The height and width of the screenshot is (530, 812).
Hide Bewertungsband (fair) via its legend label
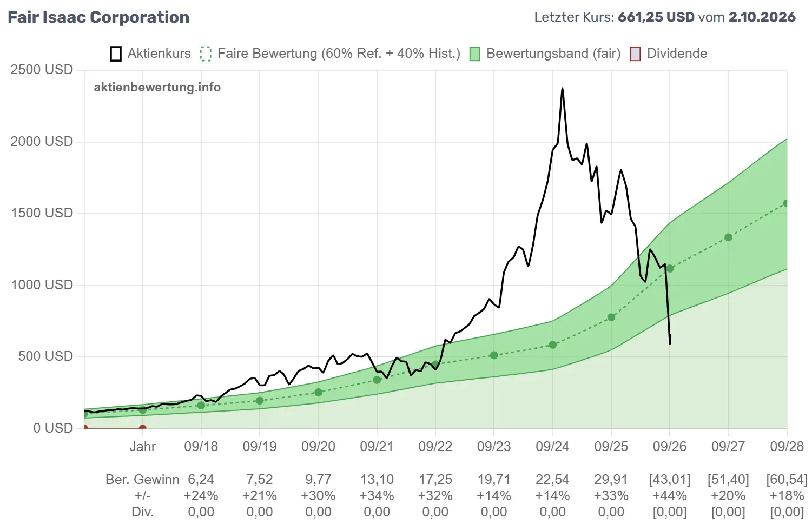tap(553, 54)
